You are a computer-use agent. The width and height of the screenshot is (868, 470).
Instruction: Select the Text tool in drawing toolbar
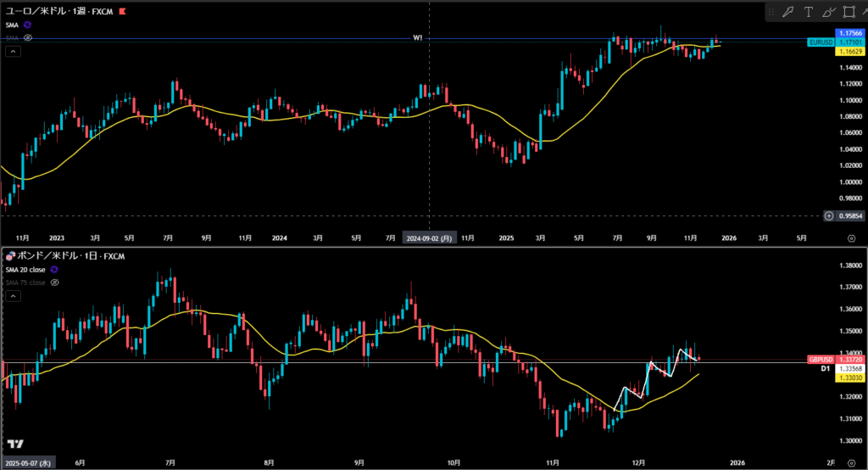[x=808, y=12]
